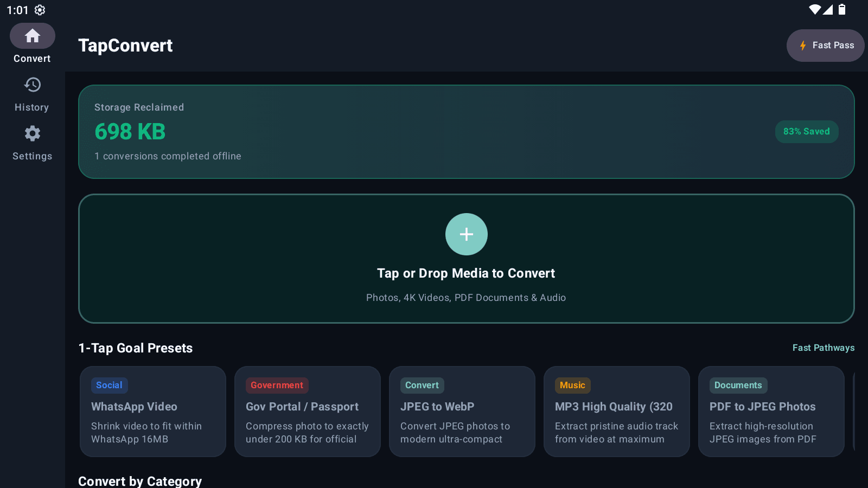
Task: Go to the Settings label
Action: tap(33, 156)
